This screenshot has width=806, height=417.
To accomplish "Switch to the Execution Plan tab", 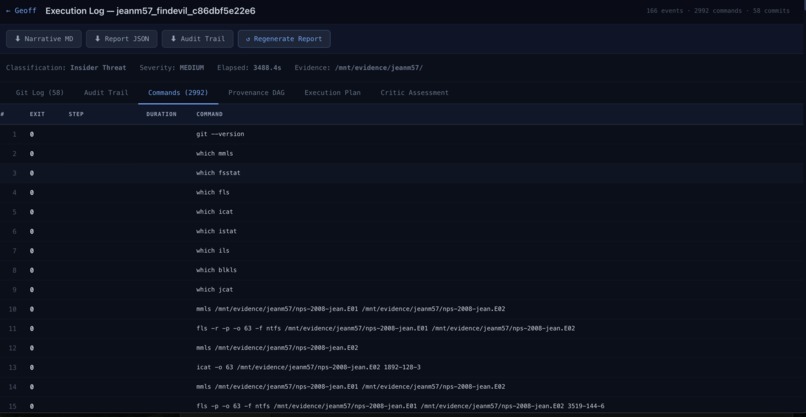I will [332, 93].
